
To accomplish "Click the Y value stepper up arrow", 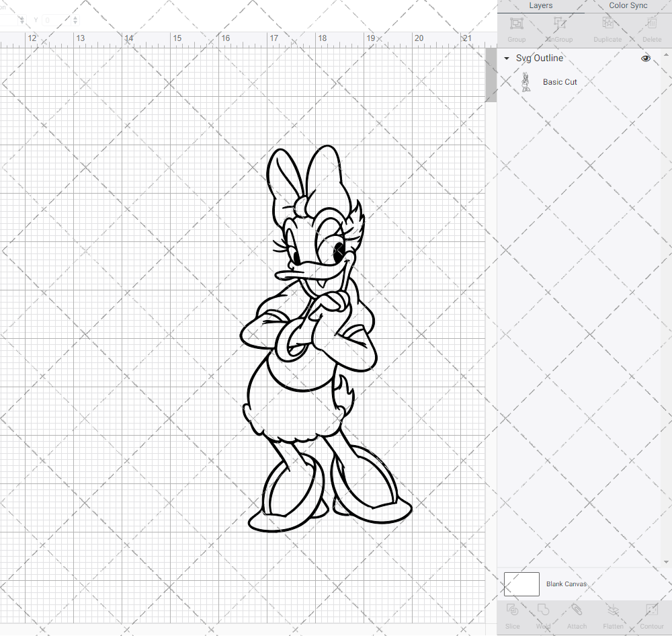I will [75, 17].
